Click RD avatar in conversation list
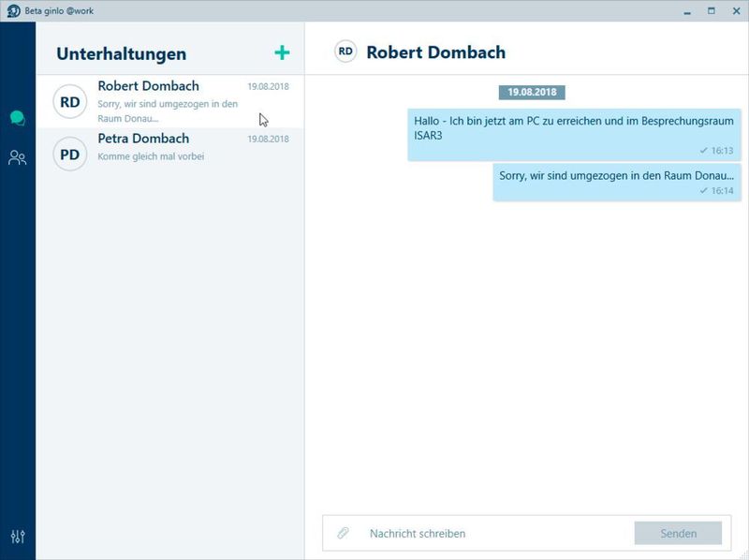This screenshot has width=749, height=560. 69,102
